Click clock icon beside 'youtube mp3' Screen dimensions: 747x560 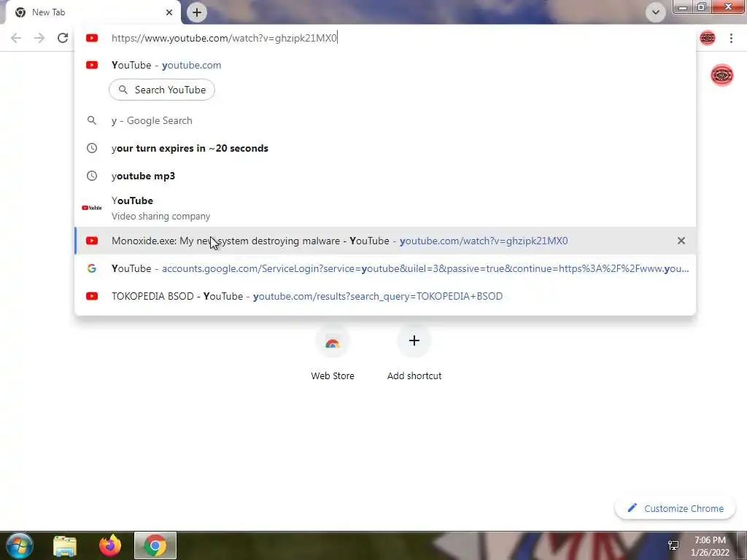(92, 176)
